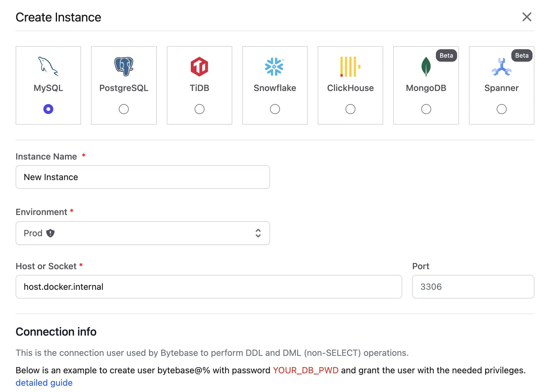Choose the PostgreSQL radio button
Screen dimensions: 550x392
point(124,109)
